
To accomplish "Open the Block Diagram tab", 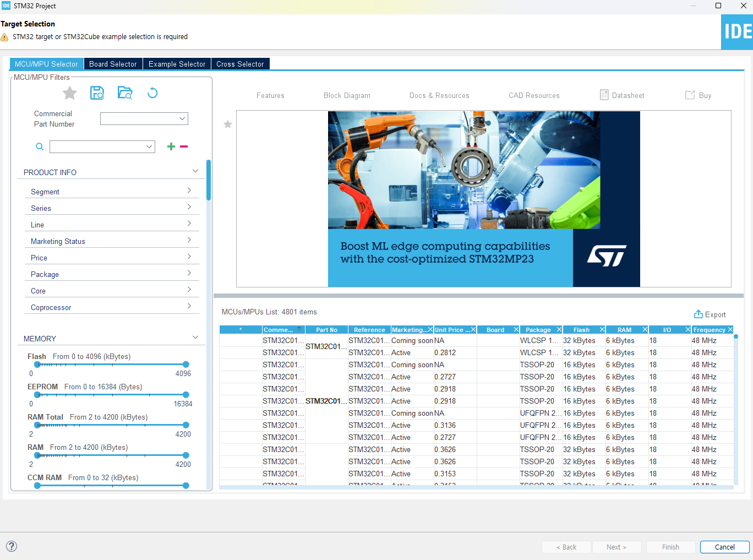I will pyautogui.click(x=347, y=95).
